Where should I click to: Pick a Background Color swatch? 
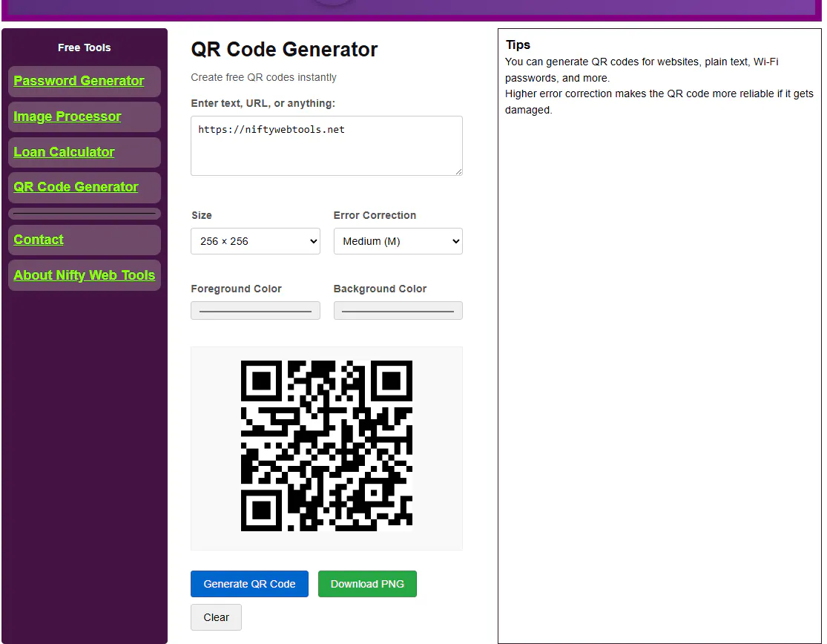398,311
